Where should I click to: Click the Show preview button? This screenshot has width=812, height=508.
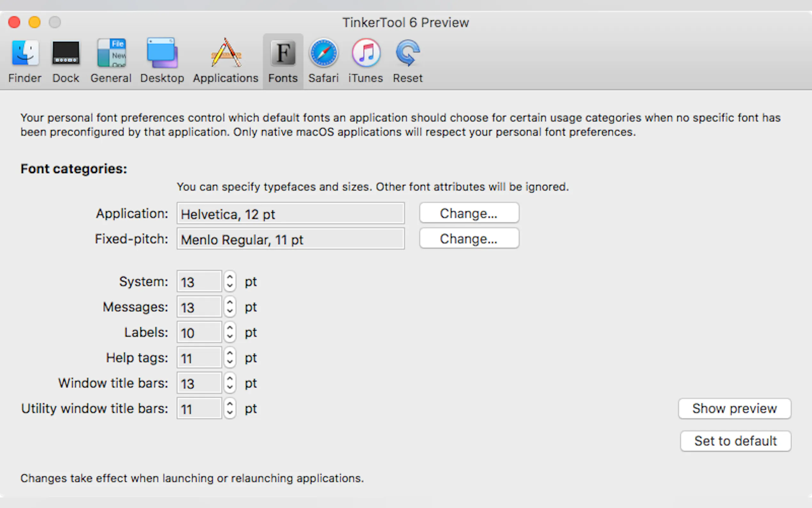pyautogui.click(x=734, y=409)
